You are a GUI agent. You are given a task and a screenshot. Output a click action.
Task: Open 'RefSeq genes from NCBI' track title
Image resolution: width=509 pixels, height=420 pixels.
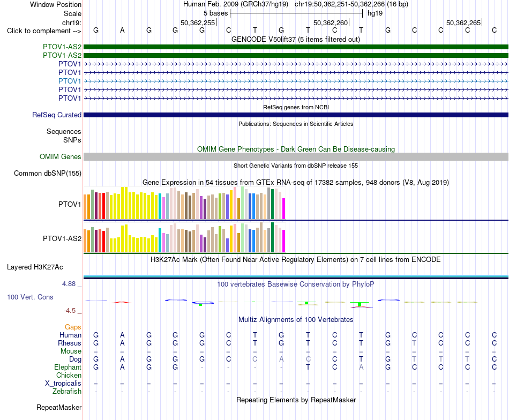pos(296,107)
